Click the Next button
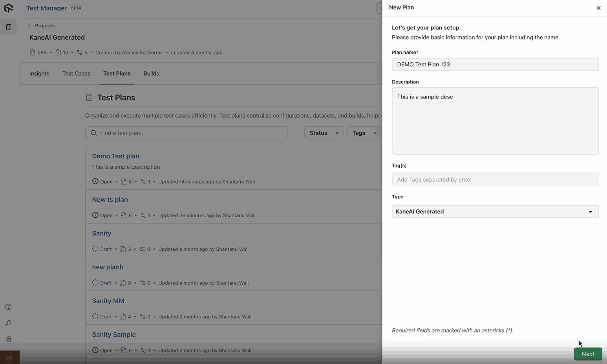The image size is (607, 364). (x=588, y=354)
